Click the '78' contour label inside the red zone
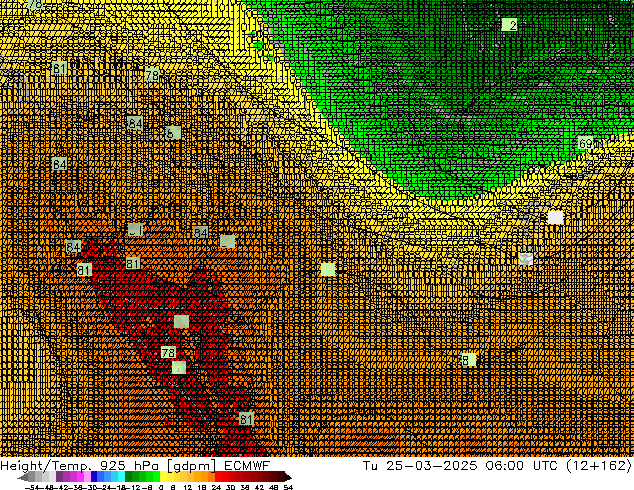This screenshot has height=490, width=634. 168,353
